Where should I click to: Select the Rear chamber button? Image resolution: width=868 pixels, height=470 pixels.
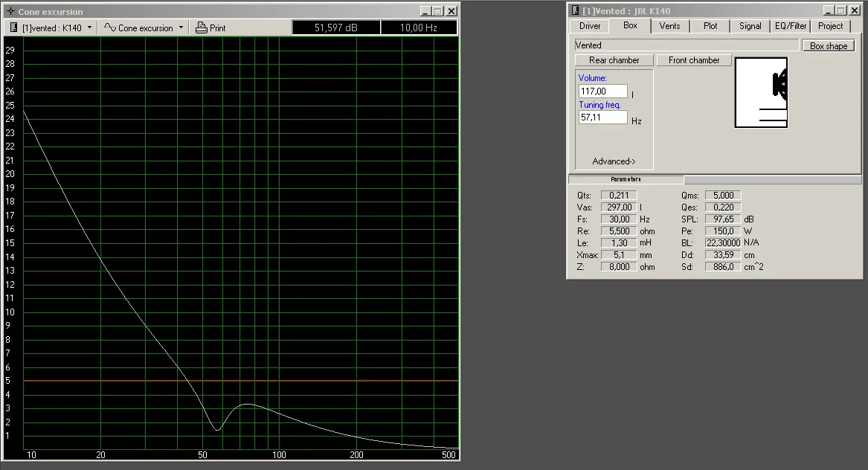pos(614,60)
